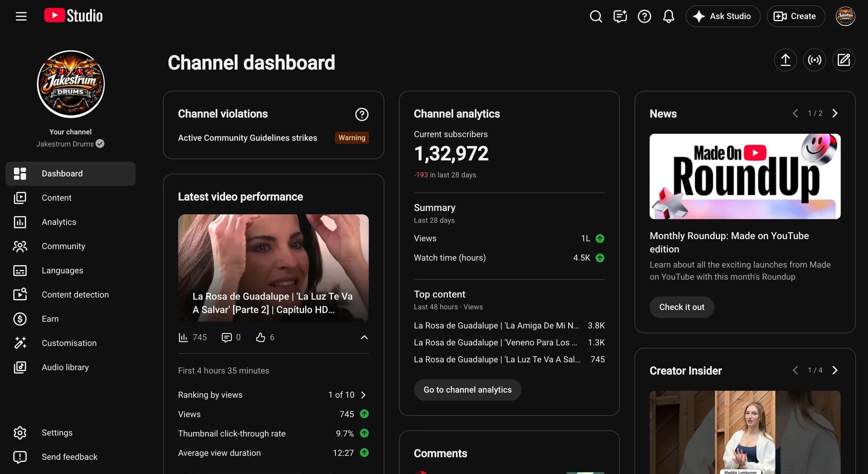This screenshot has height=474, width=868.
Task: Show next News card
Action: [x=835, y=113]
